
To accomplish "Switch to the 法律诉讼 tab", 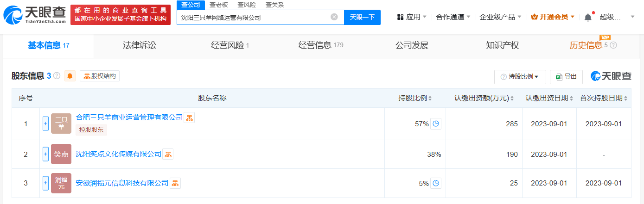I will [x=139, y=45].
